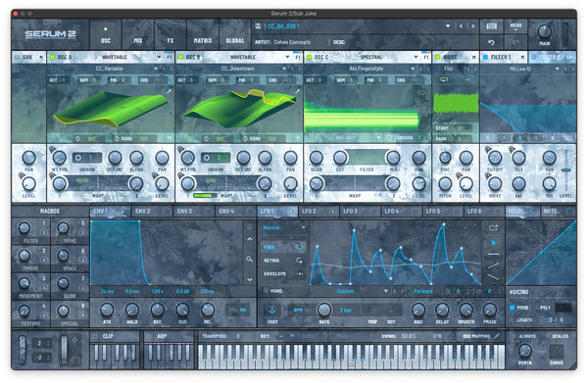
Task: Go to the previous preset arrow
Action: [x=461, y=25]
